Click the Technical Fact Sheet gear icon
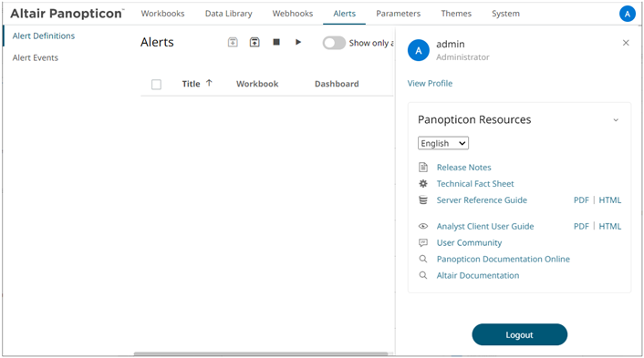644x358 pixels. tap(423, 184)
